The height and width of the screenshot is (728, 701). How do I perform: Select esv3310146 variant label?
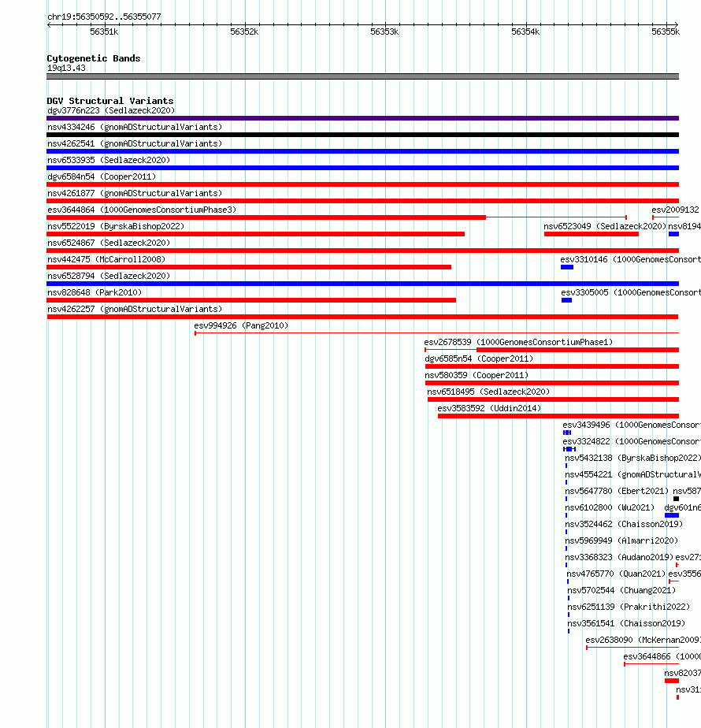630,259
